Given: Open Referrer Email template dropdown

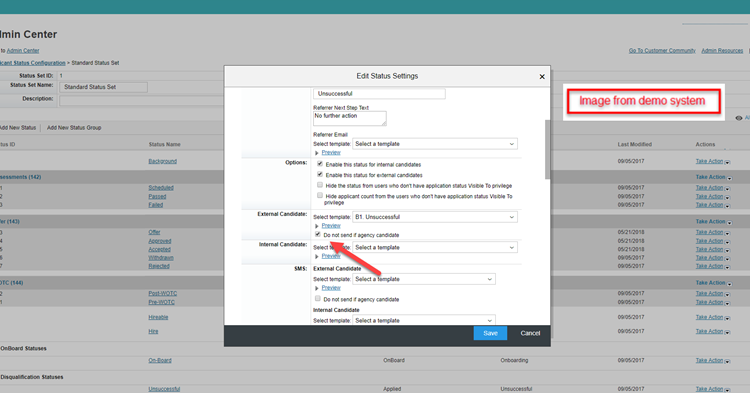Looking at the screenshot, I should [x=435, y=144].
